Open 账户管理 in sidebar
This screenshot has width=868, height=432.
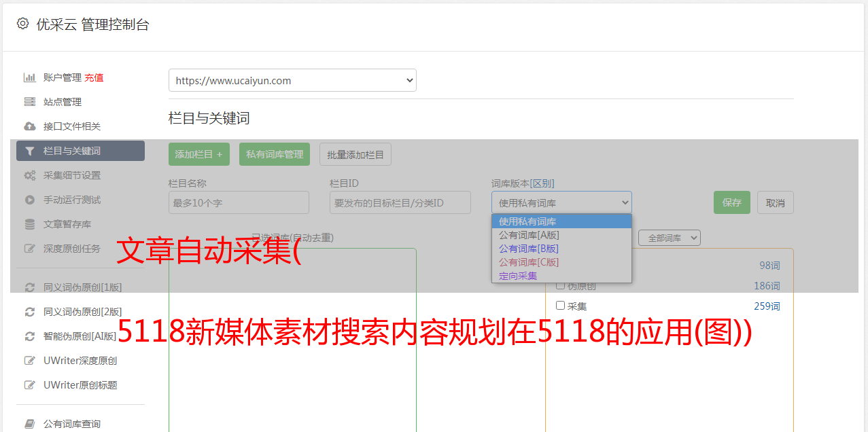[63, 77]
